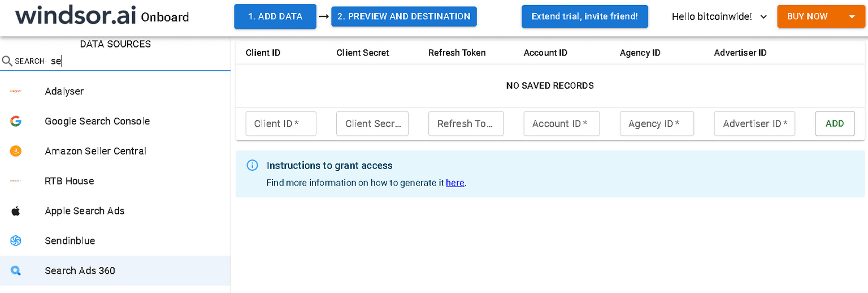
Task: Click the Sendinblue logo icon
Action: coord(16,241)
